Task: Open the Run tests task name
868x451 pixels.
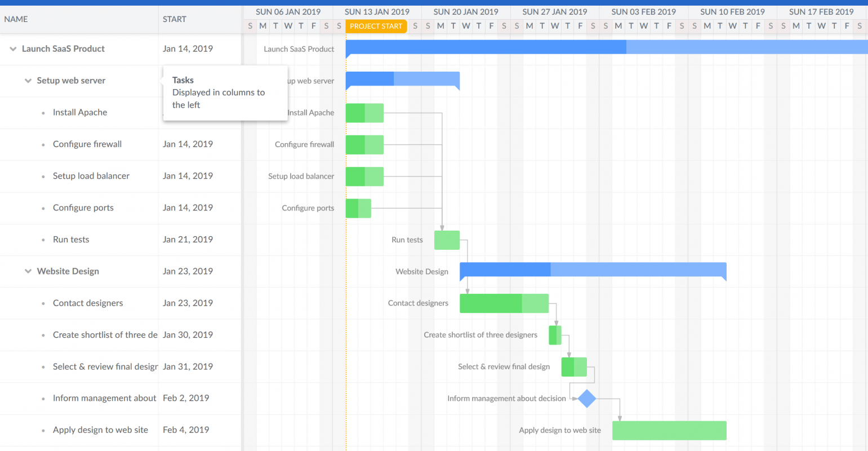Action: point(71,239)
